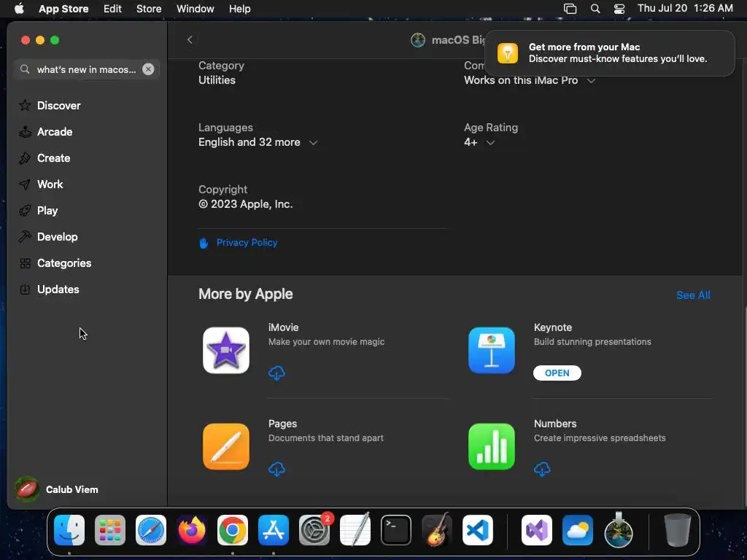
Task: Open the Calub Viem account profile
Action: click(57, 489)
